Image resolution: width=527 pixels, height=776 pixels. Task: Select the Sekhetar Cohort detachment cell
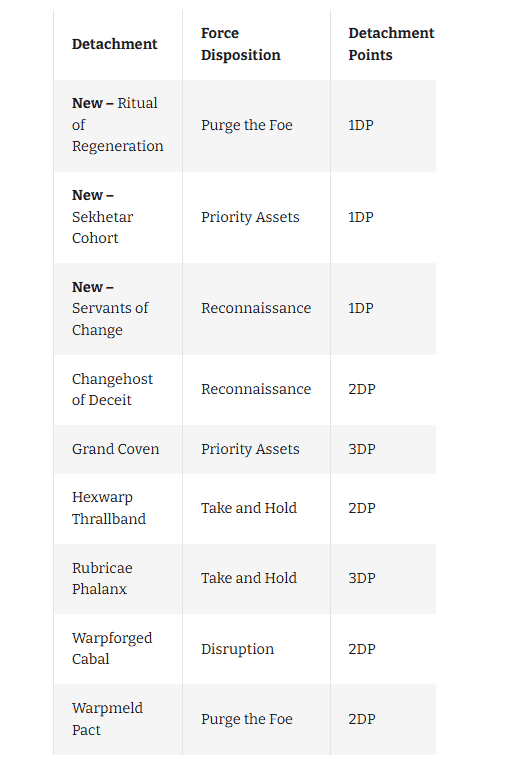(x=118, y=217)
